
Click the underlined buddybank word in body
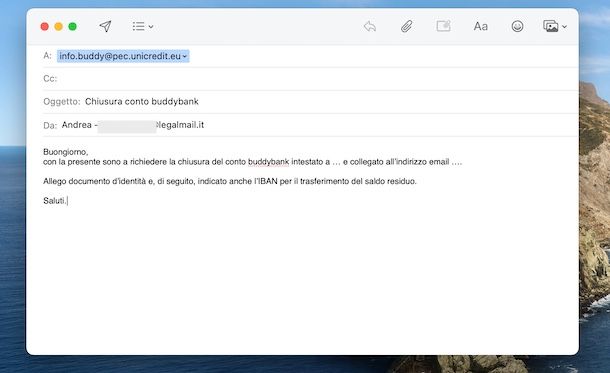click(268, 162)
